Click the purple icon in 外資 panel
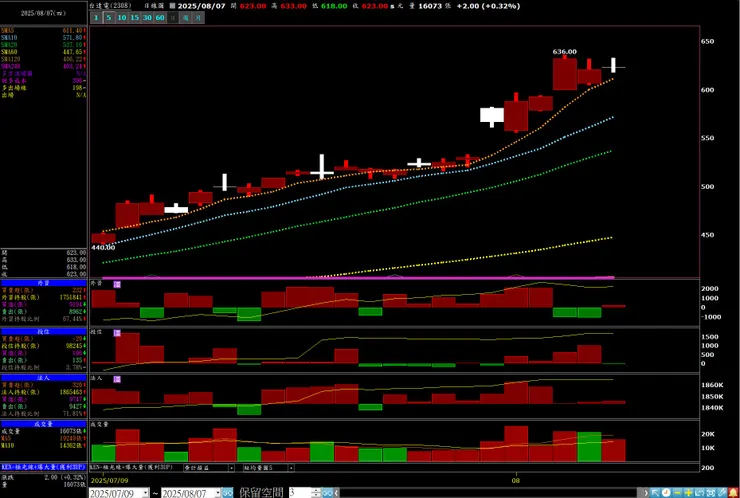Image resolution: width=740 pixels, height=498 pixels. [117, 284]
